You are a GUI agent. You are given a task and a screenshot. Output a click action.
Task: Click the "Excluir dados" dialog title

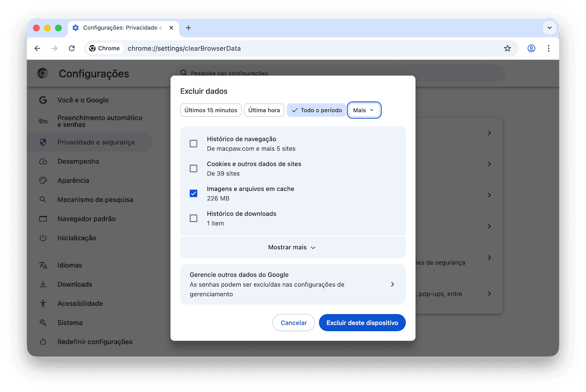click(x=204, y=91)
